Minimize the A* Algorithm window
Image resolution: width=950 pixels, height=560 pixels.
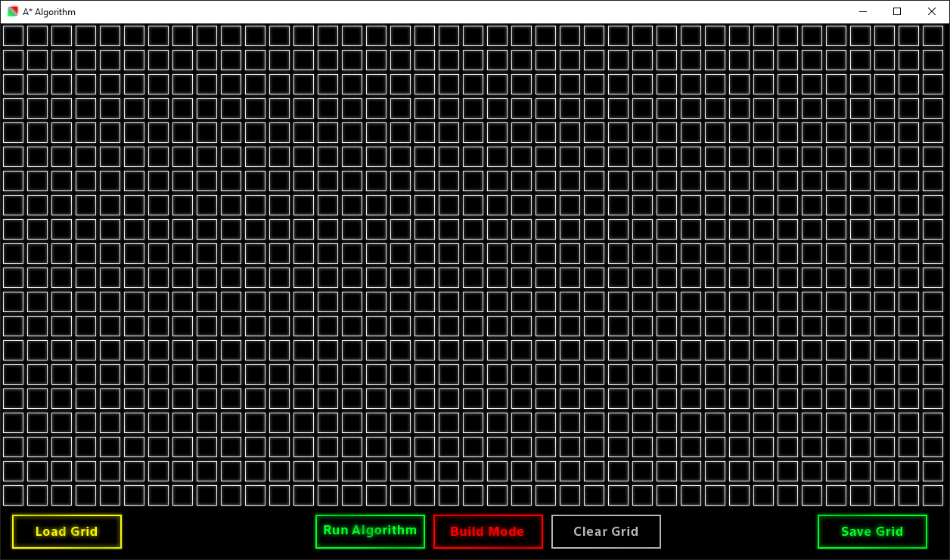click(x=862, y=12)
